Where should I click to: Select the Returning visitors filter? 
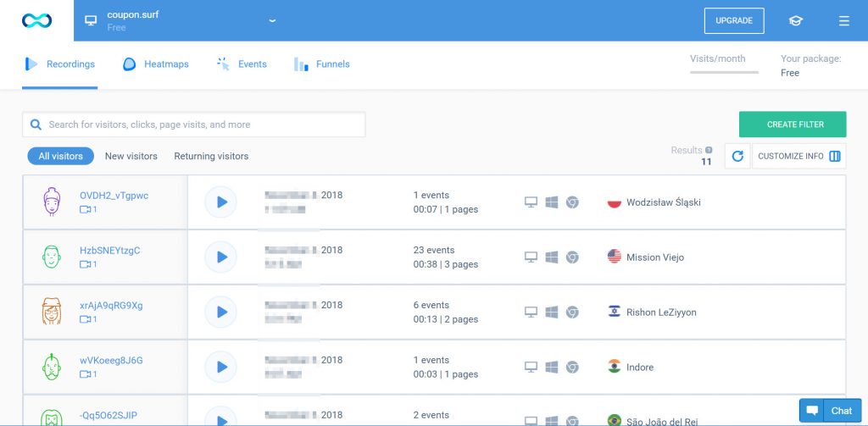tap(211, 156)
